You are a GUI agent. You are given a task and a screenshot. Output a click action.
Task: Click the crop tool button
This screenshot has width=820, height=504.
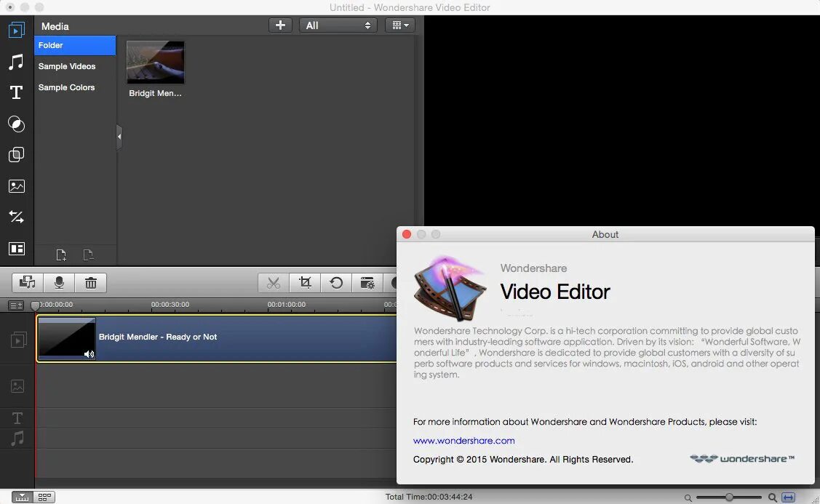(x=305, y=283)
